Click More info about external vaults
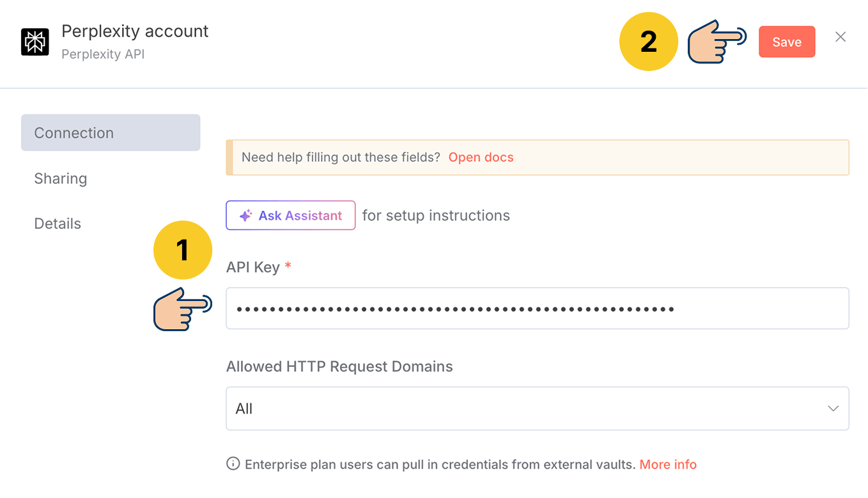This screenshot has width=868, height=498. (x=668, y=464)
